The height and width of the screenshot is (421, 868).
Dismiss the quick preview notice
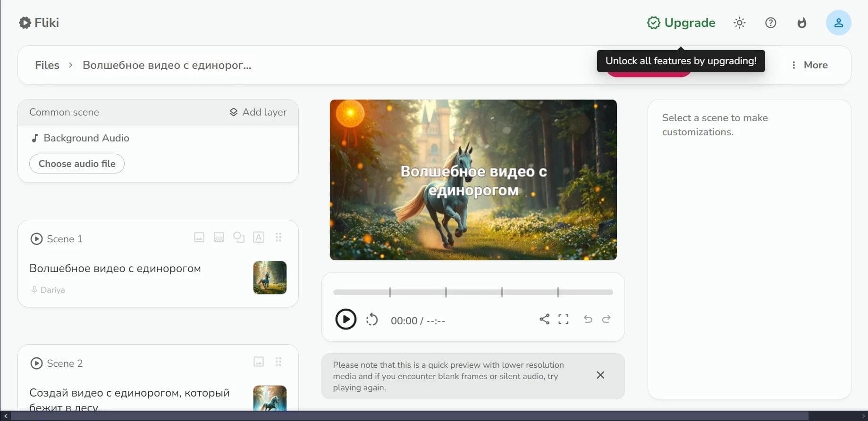600,375
